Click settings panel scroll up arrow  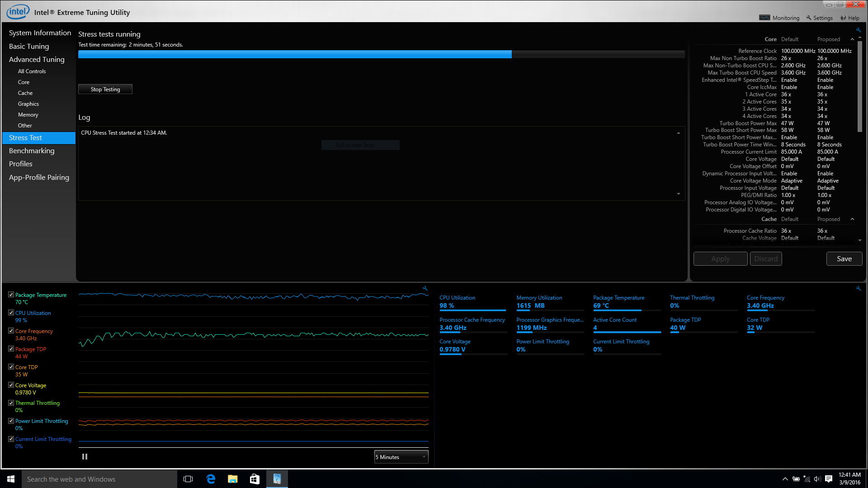860,38
